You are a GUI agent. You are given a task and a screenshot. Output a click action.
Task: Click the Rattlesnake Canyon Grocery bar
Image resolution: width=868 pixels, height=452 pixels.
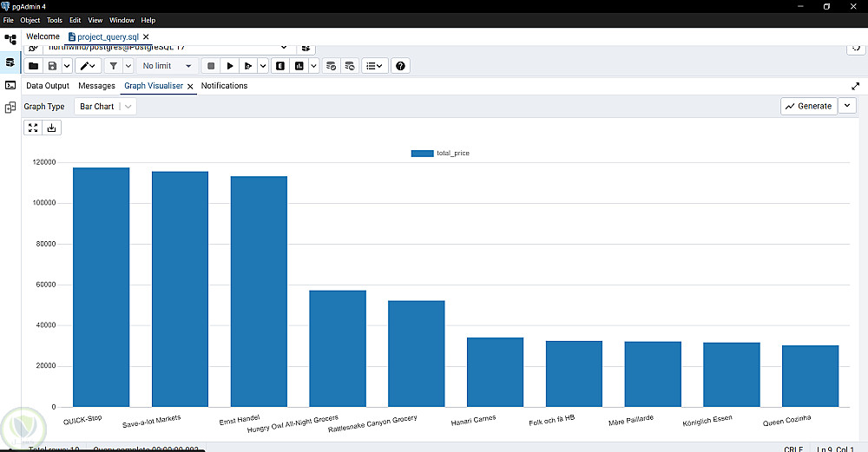point(417,353)
